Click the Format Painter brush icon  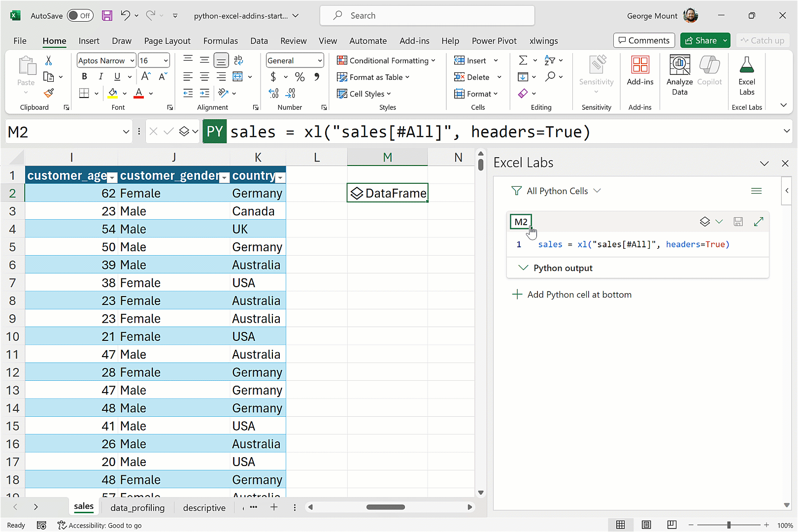pyautogui.click(x=49, y=93)
